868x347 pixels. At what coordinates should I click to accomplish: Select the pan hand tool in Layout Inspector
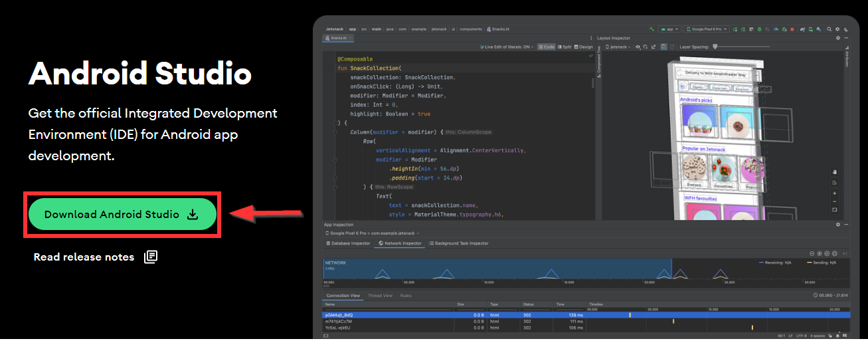[x=835, y=172]
